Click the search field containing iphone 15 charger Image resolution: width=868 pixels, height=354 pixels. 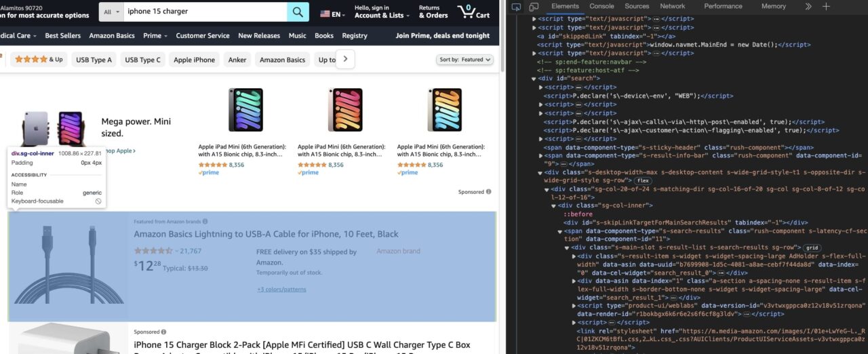point(205,12)
